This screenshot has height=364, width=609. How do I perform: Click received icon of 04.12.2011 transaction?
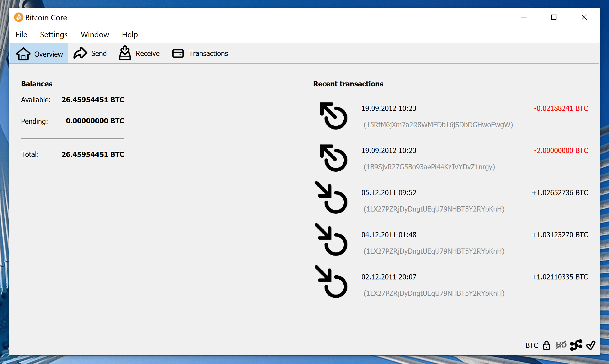pyautogui.click(x=331, y=240)
